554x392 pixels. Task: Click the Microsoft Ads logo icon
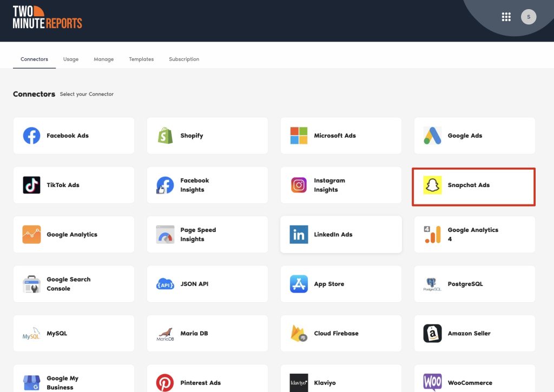point(299,136)
